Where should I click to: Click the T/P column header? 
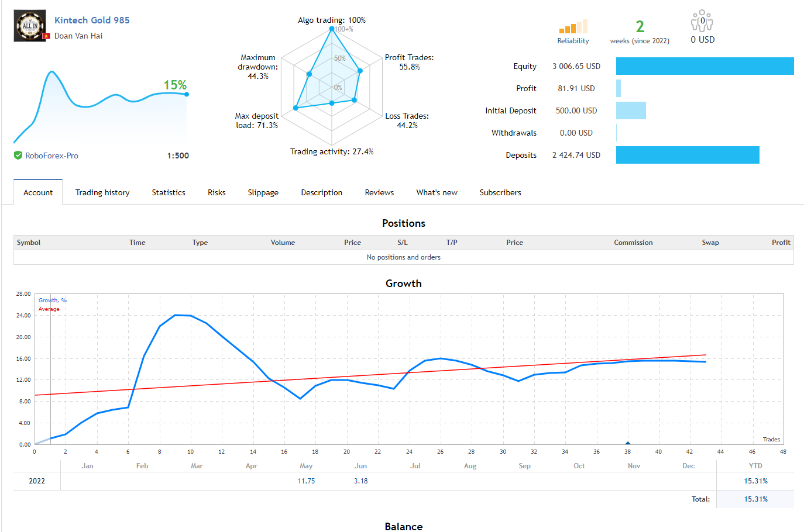pos(452,243)
